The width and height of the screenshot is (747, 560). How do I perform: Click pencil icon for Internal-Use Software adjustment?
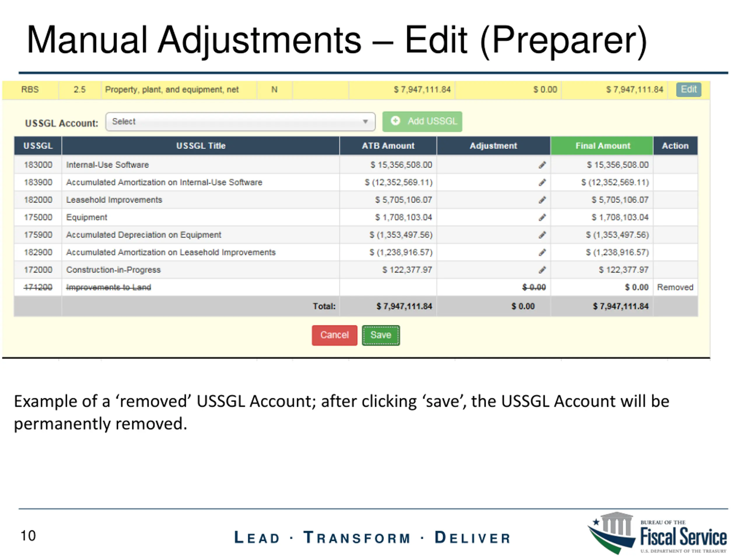pyautogui.click(x=542, y=165)
